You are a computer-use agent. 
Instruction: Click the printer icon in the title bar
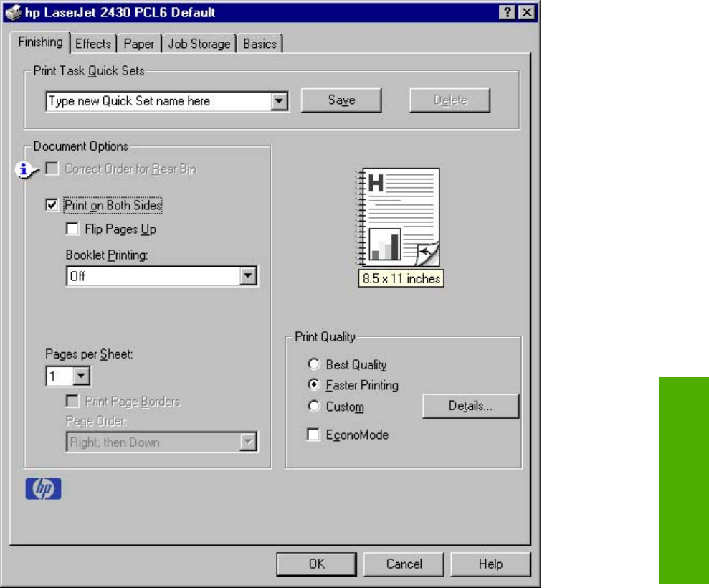point(14,12)
